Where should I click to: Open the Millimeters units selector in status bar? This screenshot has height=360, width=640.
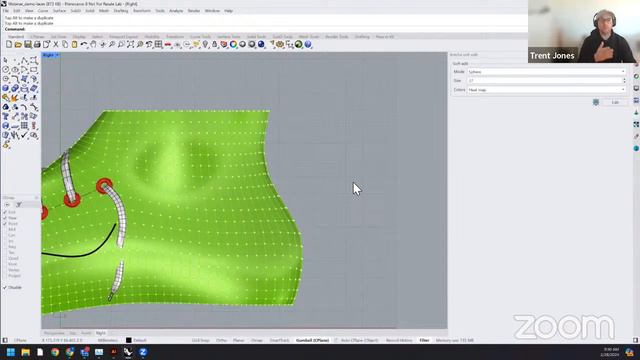[108, 340]
